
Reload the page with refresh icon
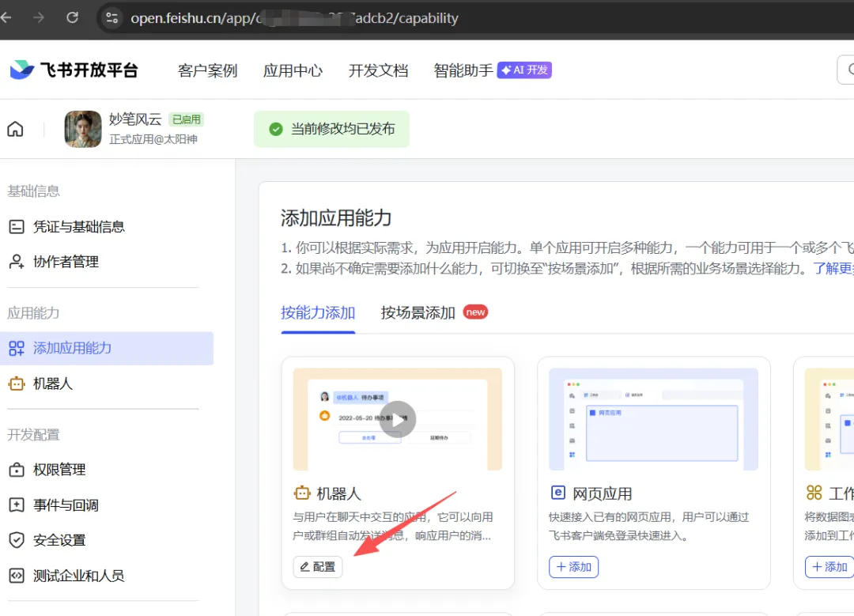pos(72,17)
